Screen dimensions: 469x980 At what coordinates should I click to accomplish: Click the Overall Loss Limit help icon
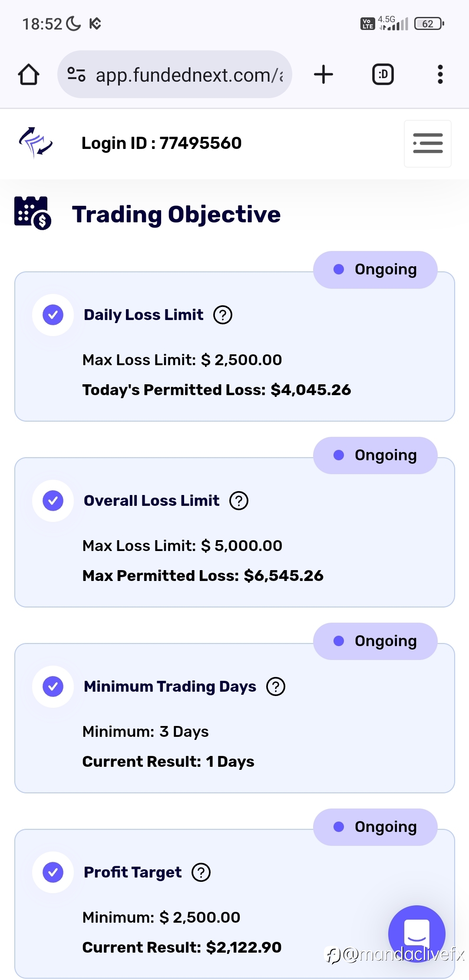[239, 501]
